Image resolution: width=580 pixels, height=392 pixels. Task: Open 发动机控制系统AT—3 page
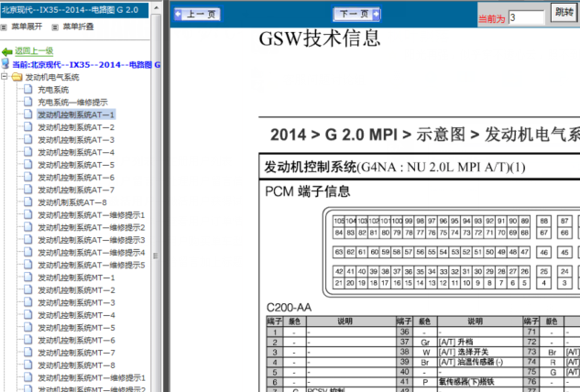pos(76,140)
